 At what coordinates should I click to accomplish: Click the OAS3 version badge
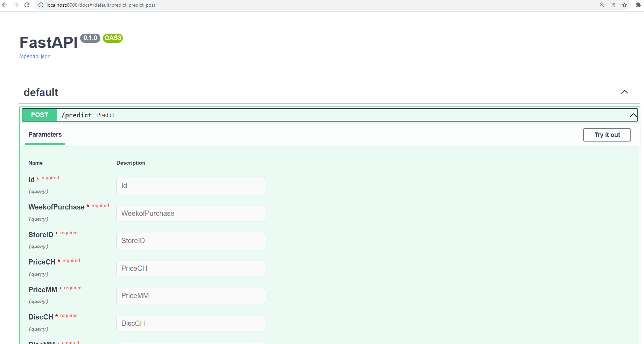[113, 38]
